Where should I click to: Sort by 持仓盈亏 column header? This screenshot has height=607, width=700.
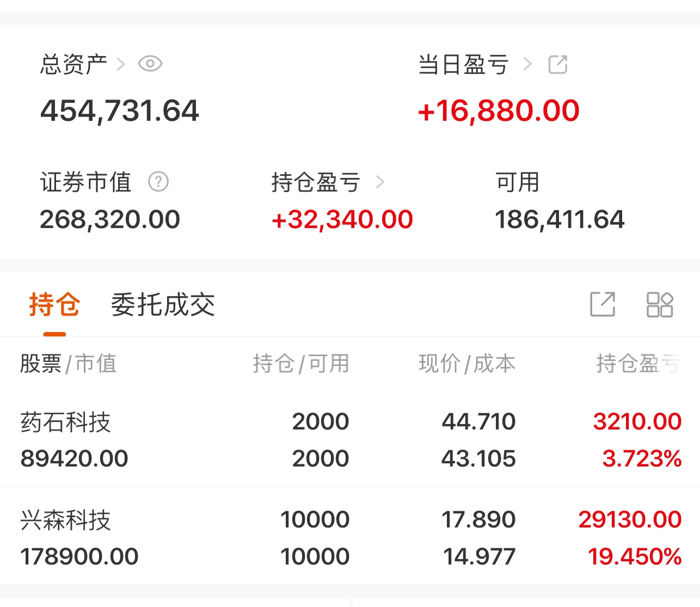pyautogui.click(x=638, y=364)
